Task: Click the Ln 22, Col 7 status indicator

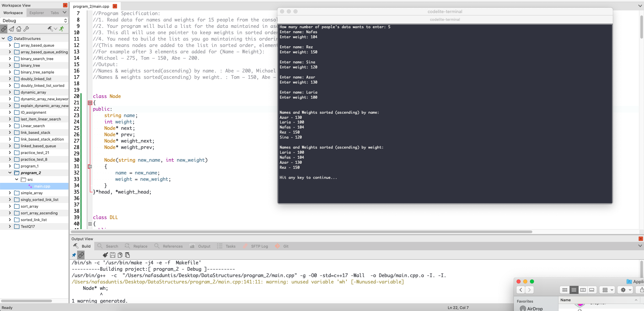Action: click(x=458, y=308)
